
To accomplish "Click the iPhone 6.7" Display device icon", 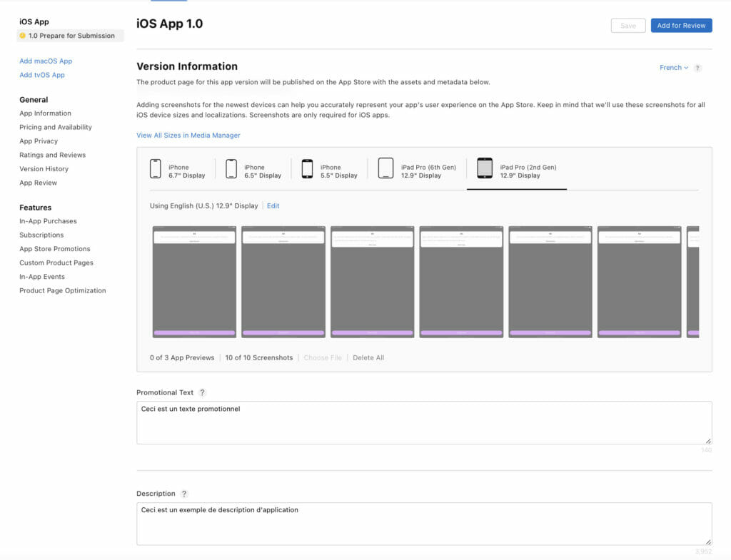I will (x=156, y=169).
